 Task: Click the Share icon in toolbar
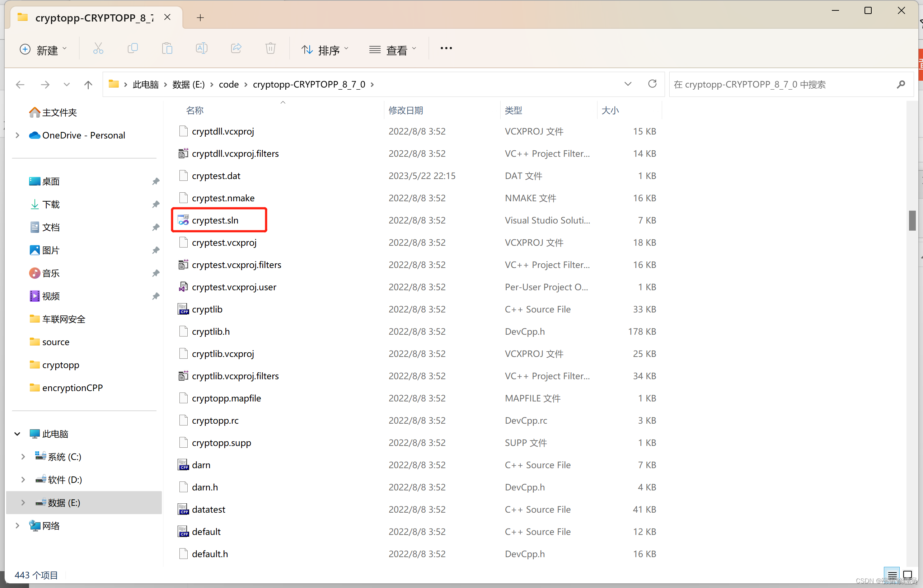(236, 49)
